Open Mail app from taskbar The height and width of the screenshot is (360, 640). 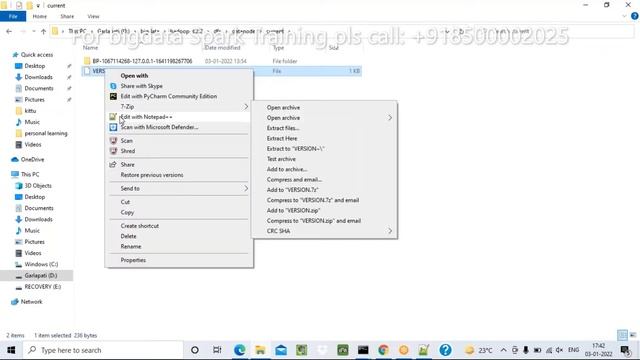[x=281, y=350]
